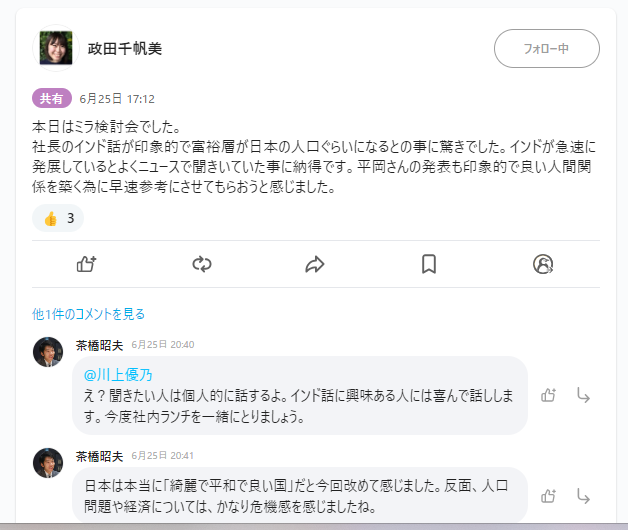628x530 pixels.
Task: Bookmark the post with the bookmark icon
Action: 429,264
